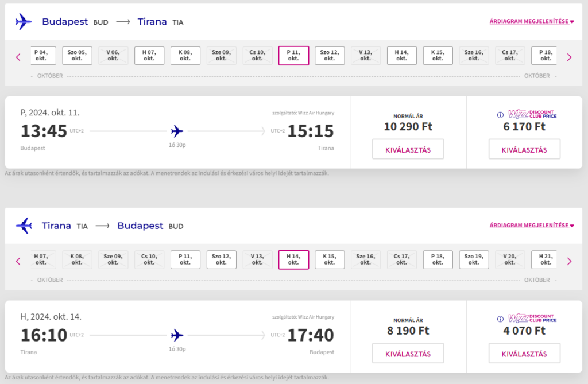Click the info icon by outbound Discount Club price
The height and width of the screenshot is (384, 588).
click(x=500, y=114)
